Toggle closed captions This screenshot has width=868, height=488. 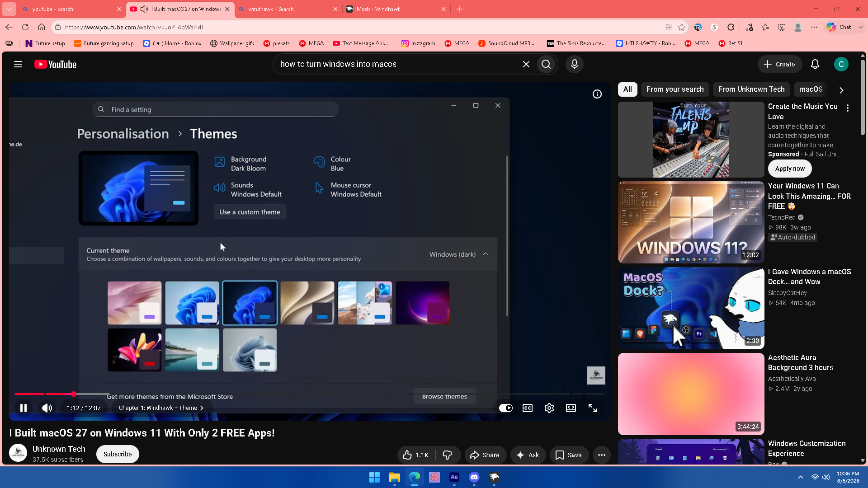pyautogui.click(x=528, y=408)
